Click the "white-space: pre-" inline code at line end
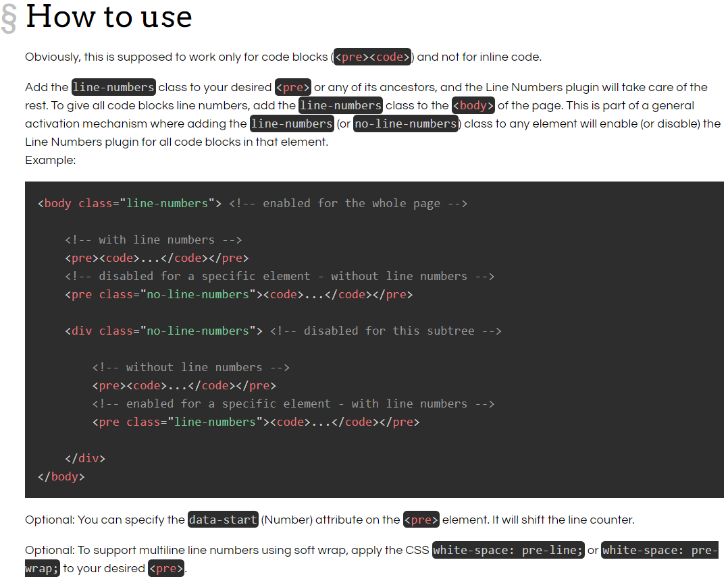The width and height of the screenshot is (728, 583). [x=659, y=550]
